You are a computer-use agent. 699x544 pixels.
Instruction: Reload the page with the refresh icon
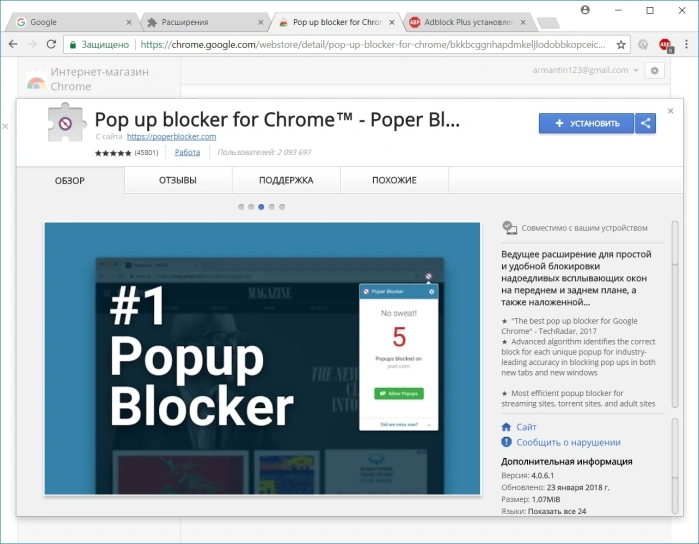click(51, 44)
